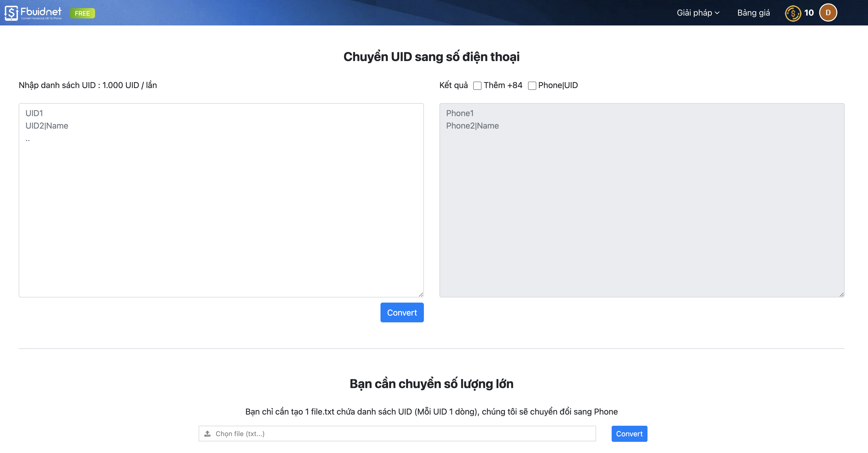Click the file upload Convert button
868x453 pixels.
point(629,434)
